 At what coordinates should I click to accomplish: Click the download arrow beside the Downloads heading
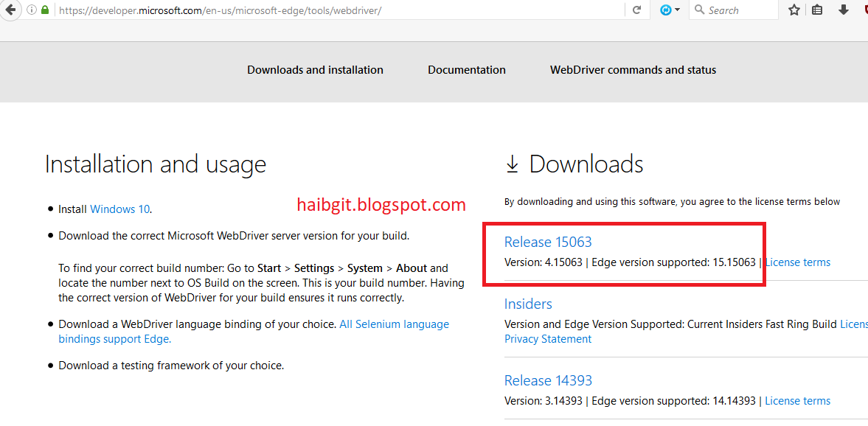click(x=512, y=164)
